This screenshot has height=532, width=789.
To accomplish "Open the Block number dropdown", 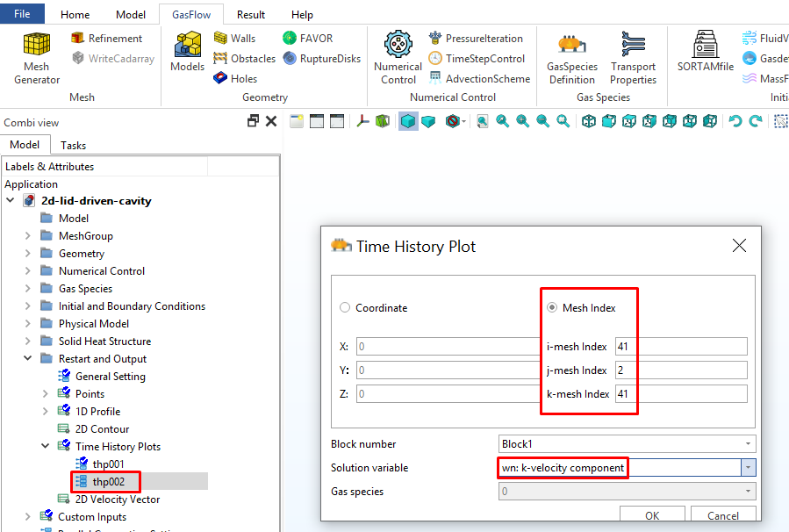I will coord(748,444).
